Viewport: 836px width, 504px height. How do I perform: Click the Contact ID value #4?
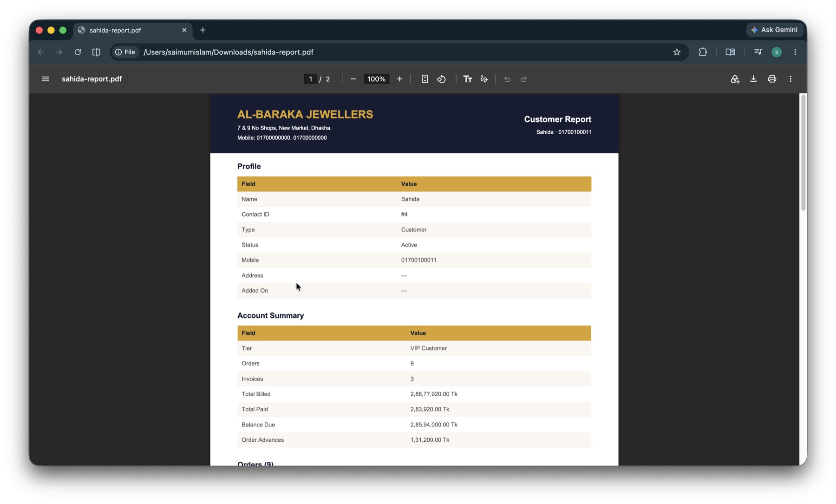tap(404, 215)
